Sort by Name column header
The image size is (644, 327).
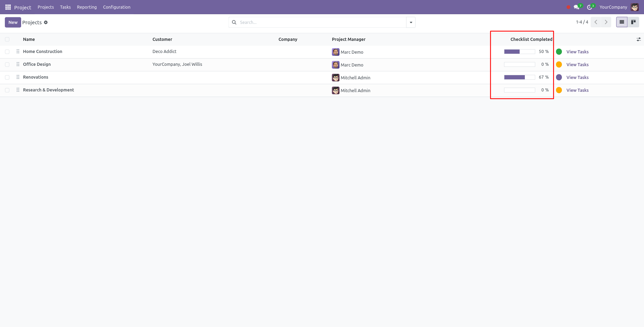point(29,39)
